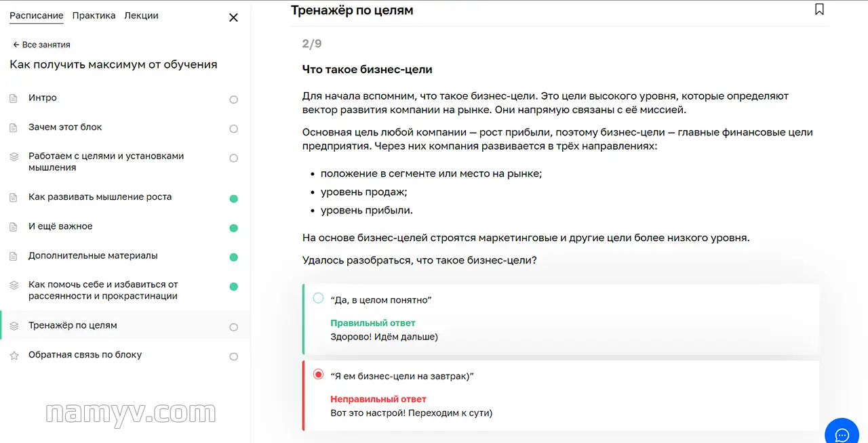Select the answer Да, в целом понятно

point(317,298)
